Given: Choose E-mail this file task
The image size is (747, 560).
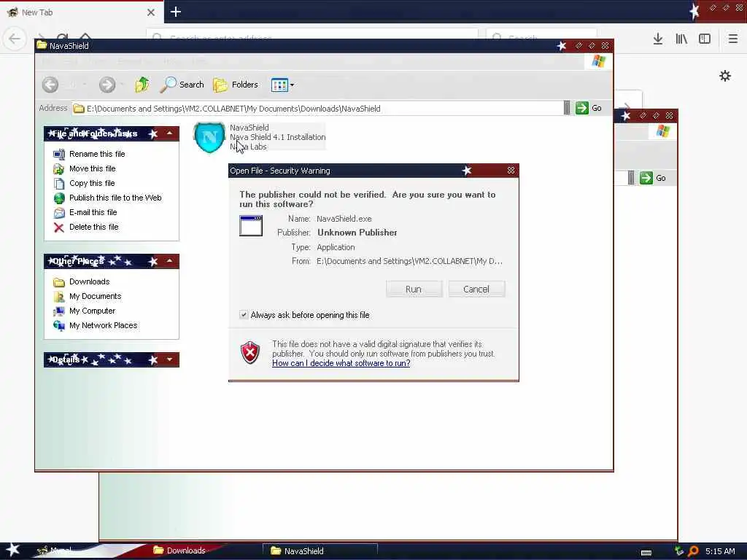Looking at the screenshot, I should [93, 212].
